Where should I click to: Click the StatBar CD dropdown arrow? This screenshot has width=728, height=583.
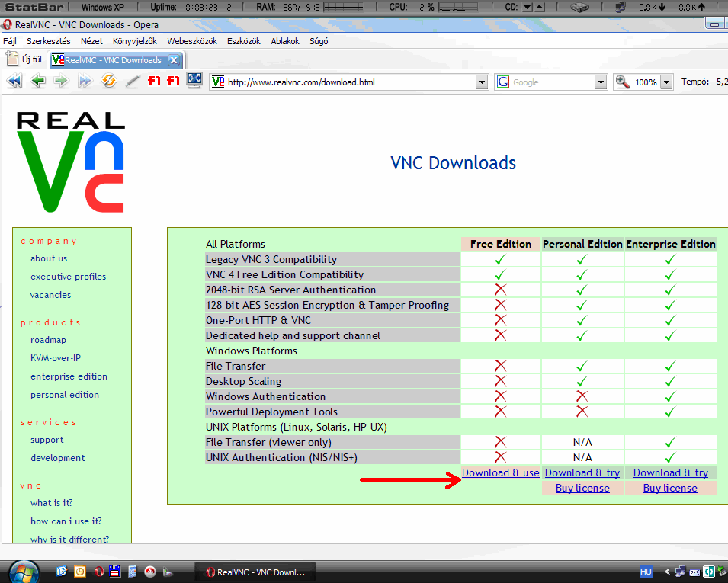point(528,7)
